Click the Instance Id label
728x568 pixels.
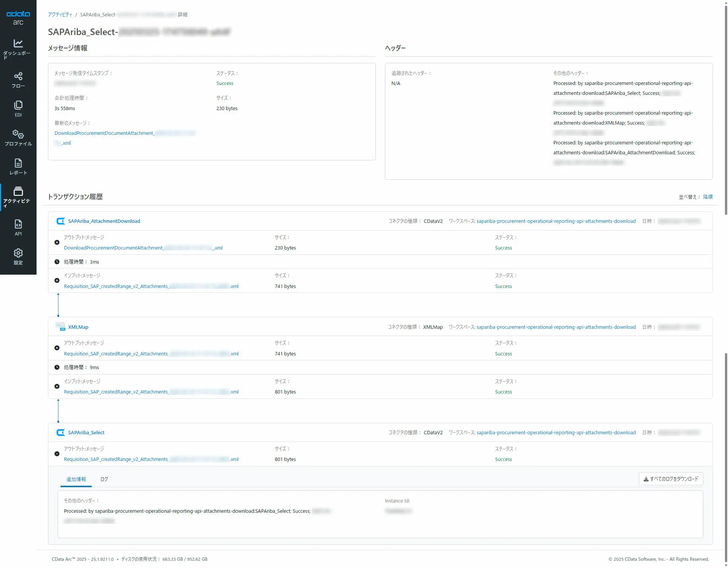click(397, 501)
